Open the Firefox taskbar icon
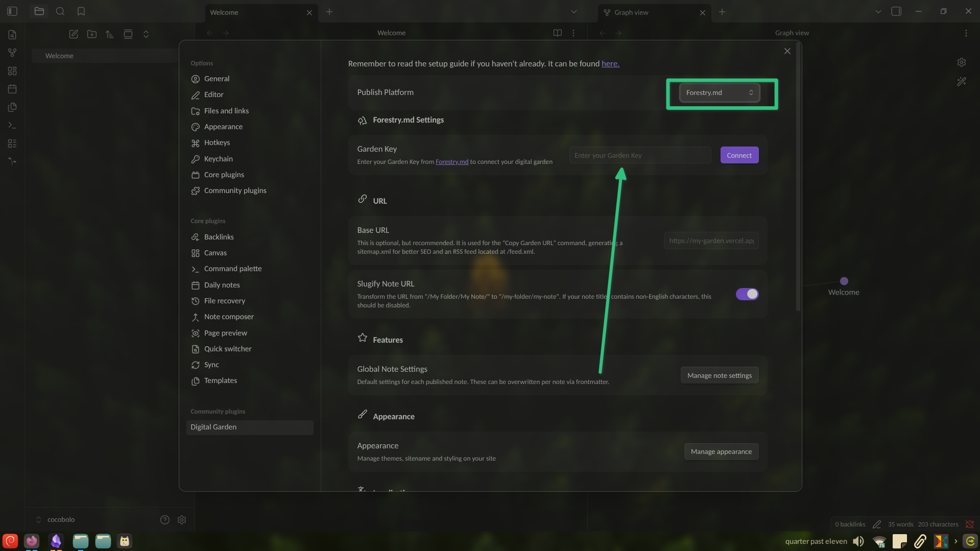This screenshot has width=980, height=551. (x=32, y=541)
